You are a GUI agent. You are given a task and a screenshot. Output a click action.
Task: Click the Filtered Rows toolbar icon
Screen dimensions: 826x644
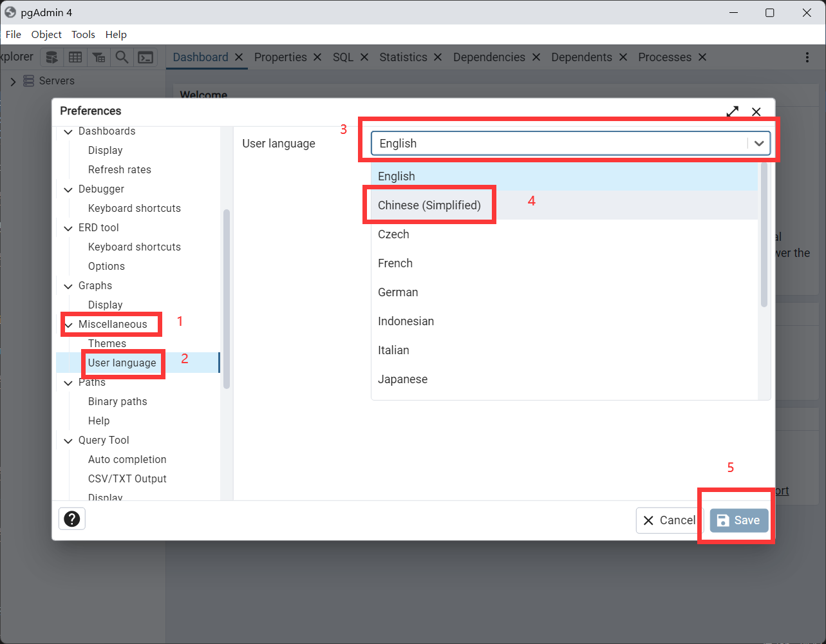click(99, 57)
